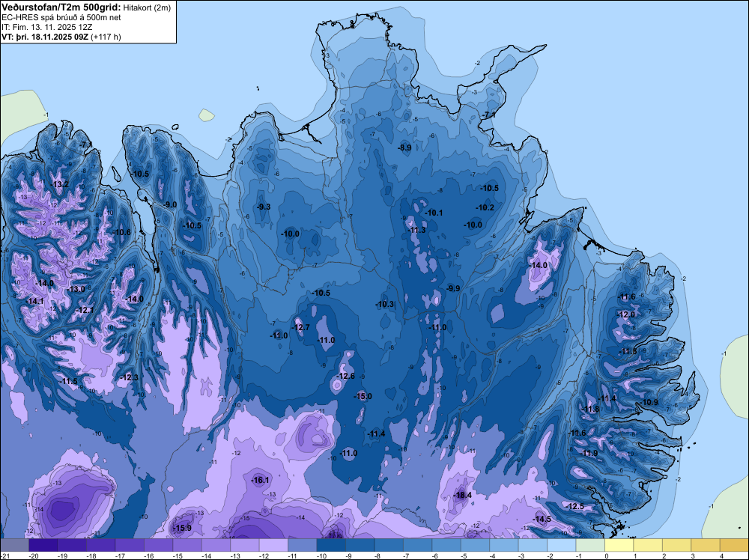Image resolution: width=749 pixels, height=560 pixels.
Task: Click the -15.9 temperature label
Action: [182, 528]
